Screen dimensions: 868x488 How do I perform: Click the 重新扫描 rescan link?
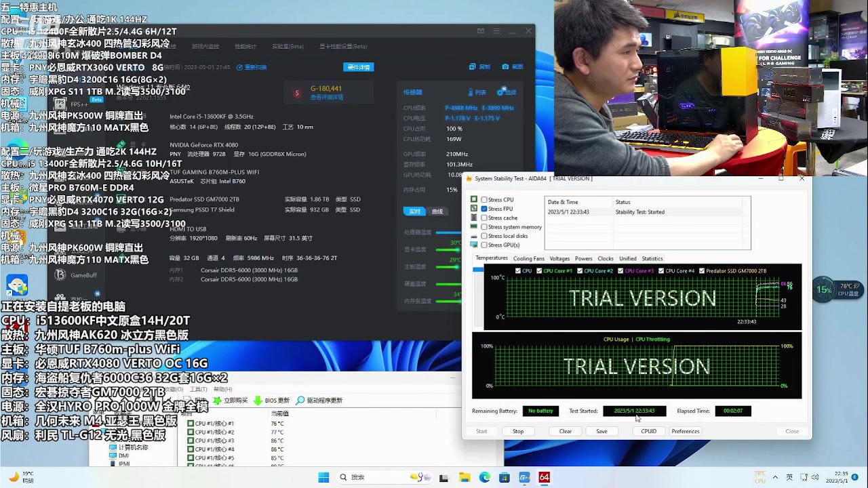[x=252, y=67]
